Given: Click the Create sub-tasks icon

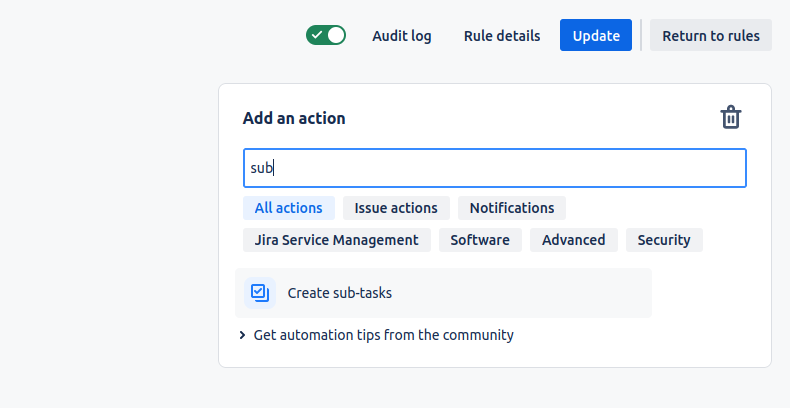Looking at the screenshot, I should 260,293.
